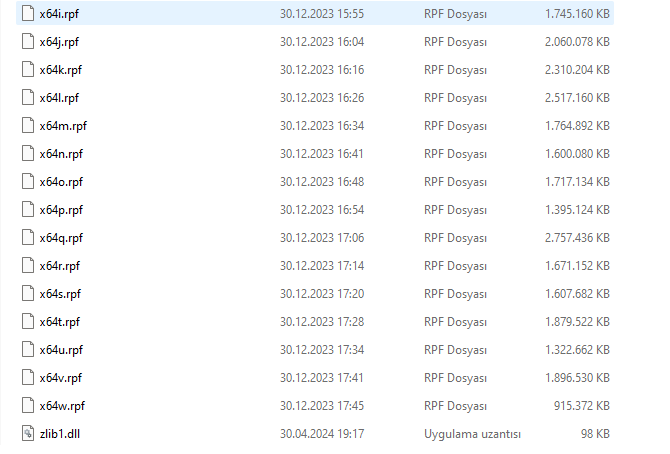
Task: Click RPF Dosyası type in x64m.rpf row
Action: point(455,126)
